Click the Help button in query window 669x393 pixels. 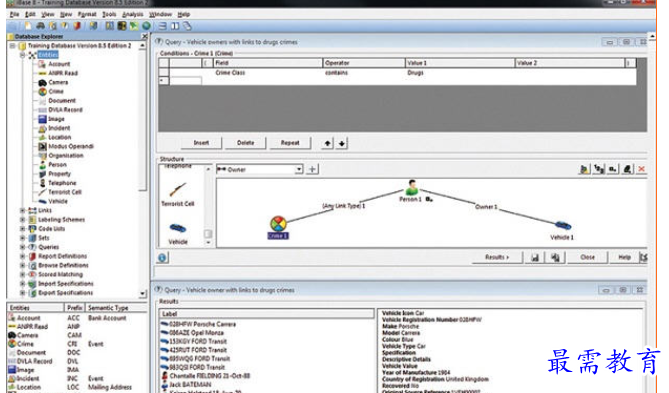624,257
